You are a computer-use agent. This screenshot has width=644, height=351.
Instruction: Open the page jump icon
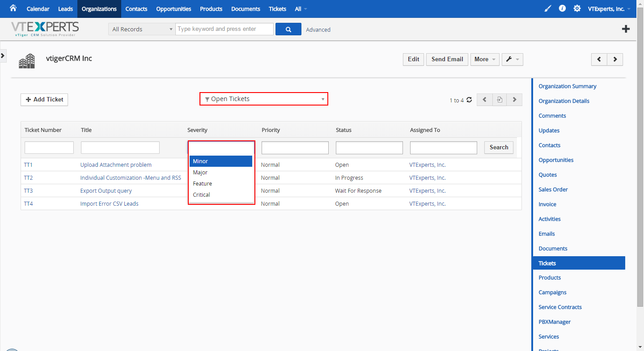500,100
